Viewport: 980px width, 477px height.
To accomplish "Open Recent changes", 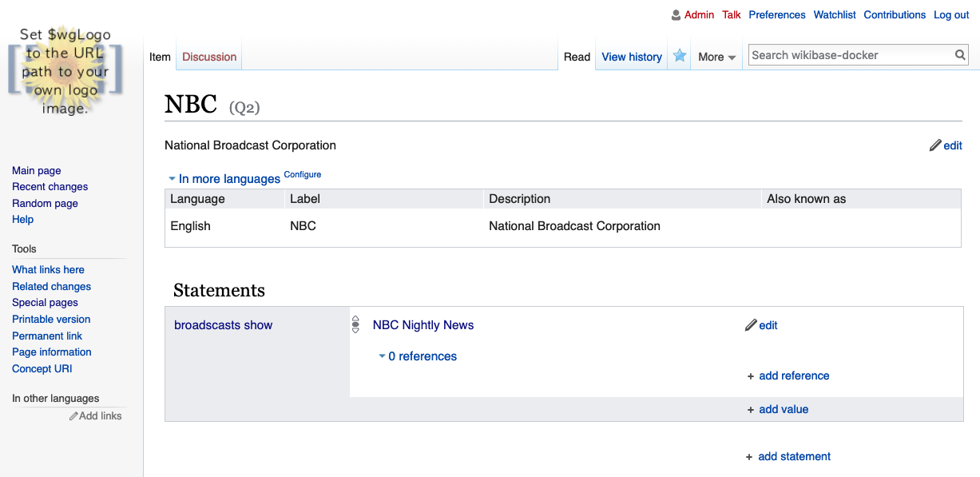I will [50, 187].
